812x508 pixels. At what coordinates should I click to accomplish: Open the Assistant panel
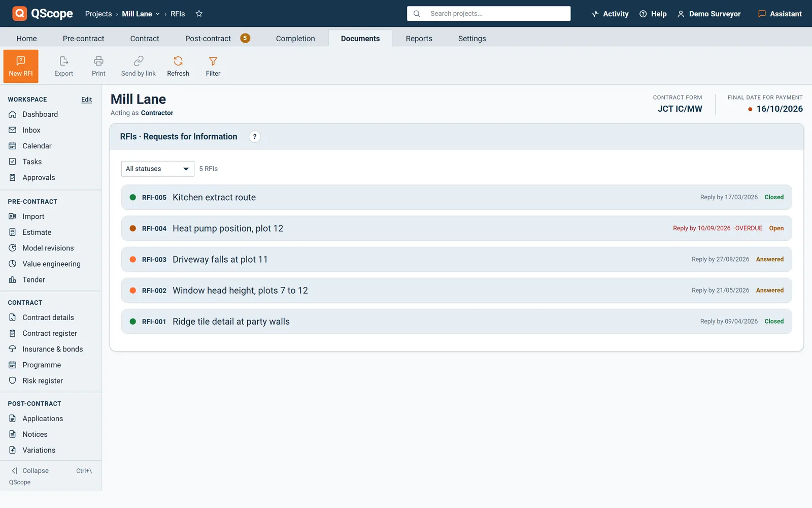point(780,14)
